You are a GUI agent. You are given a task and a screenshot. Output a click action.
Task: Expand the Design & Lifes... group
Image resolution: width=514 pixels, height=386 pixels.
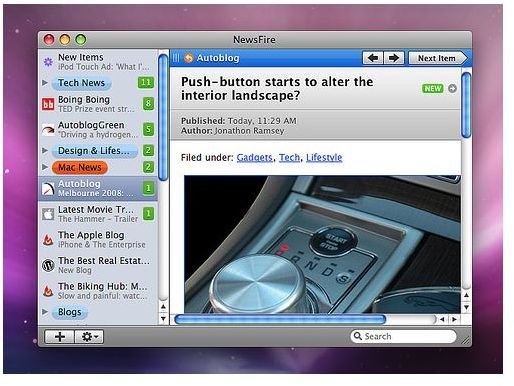coord(45,150)
